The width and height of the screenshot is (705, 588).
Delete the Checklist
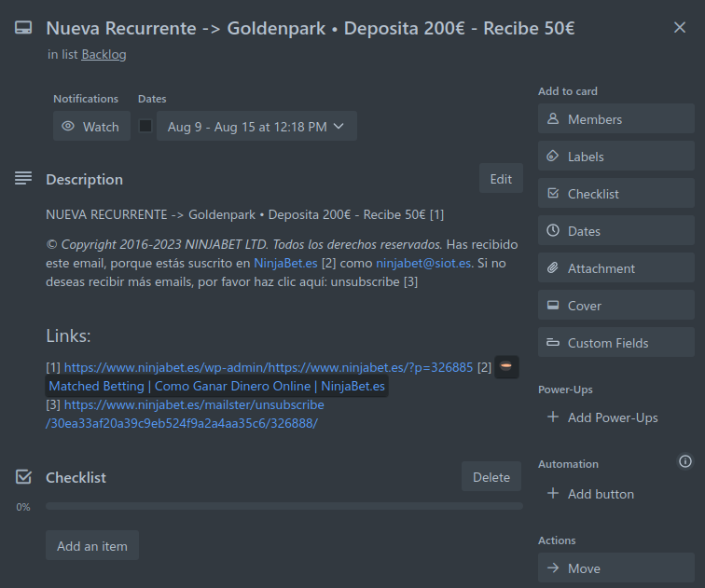coord(491,476)
